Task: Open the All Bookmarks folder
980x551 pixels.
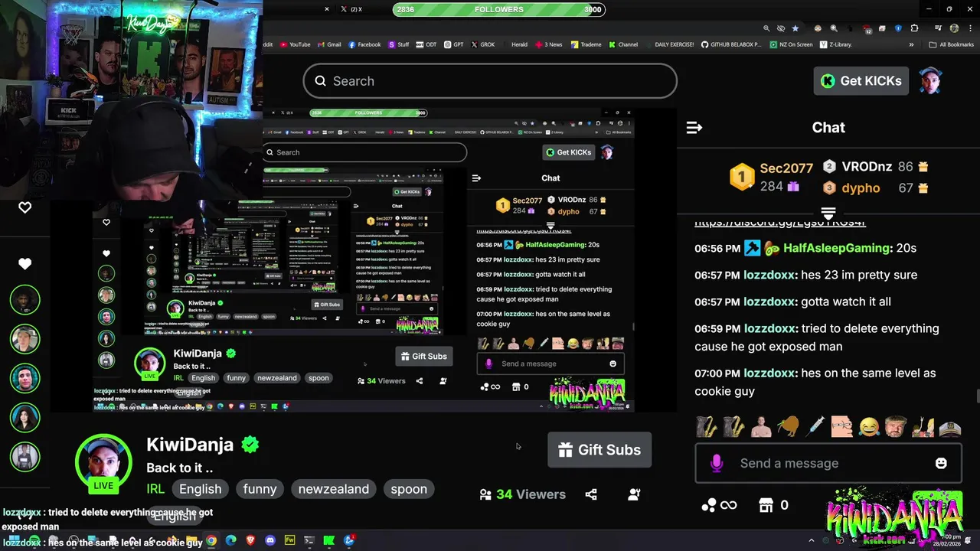Action: 951,44
